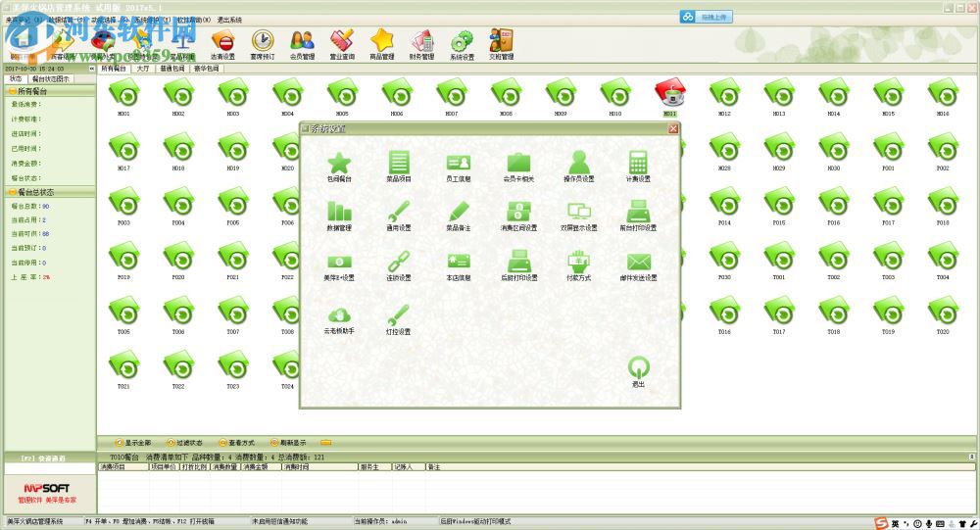Open 连锁设置 chain link icon
The image size is (980, 530).
[x=398, y=263]
